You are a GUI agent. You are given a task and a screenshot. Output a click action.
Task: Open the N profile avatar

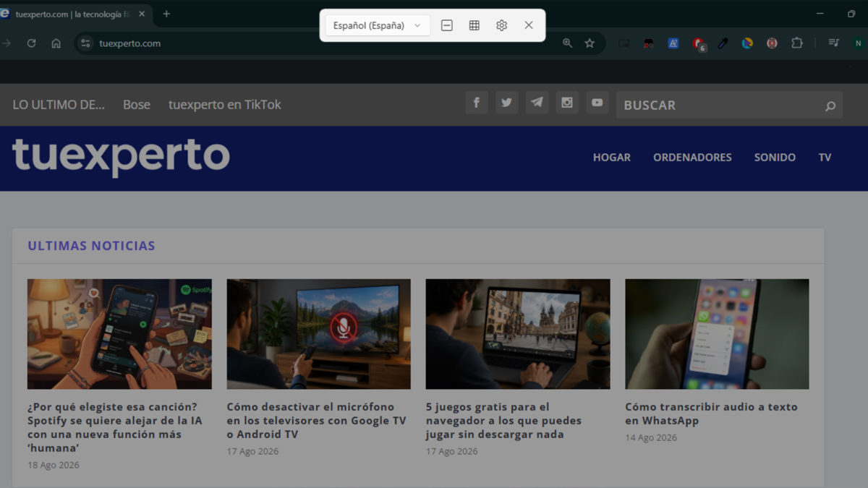pyautogui.click(x=859, y=43)
